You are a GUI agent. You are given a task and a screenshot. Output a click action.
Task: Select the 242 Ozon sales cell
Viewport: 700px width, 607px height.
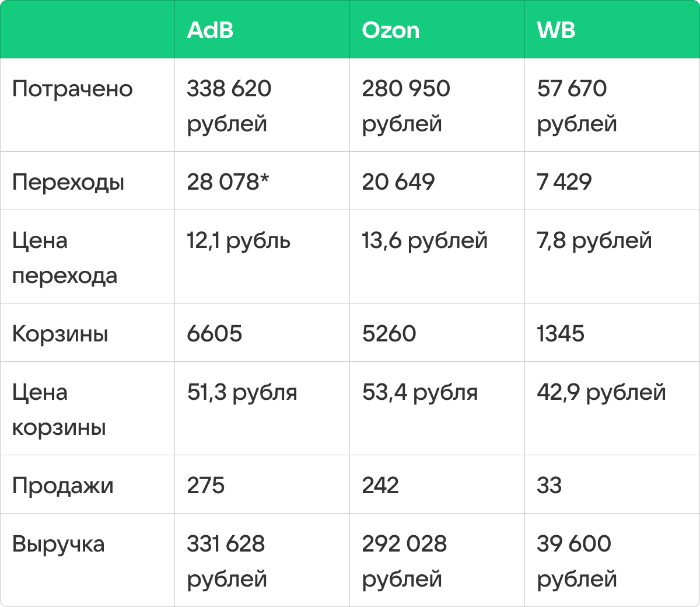380,486
